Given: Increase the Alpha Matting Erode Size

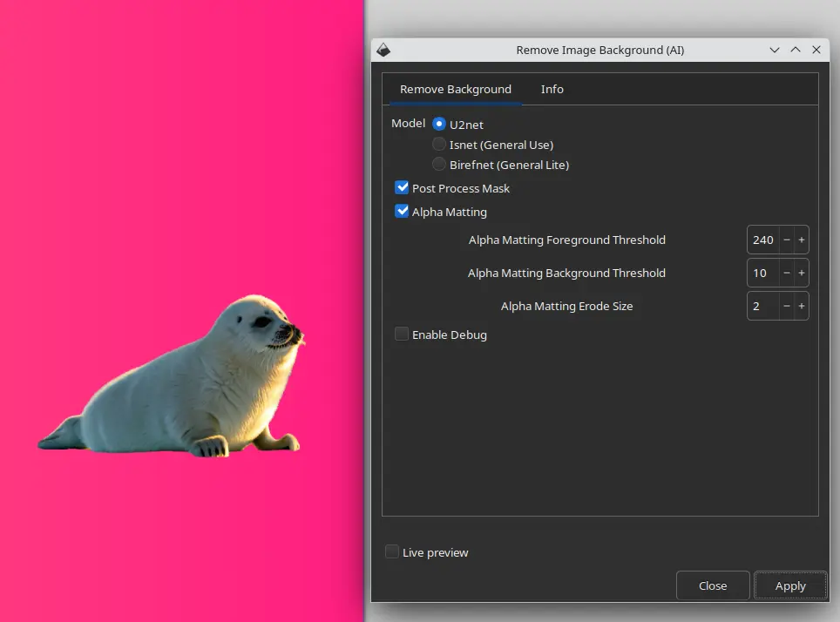Looking at the screenshot, I should click(802, 306).
